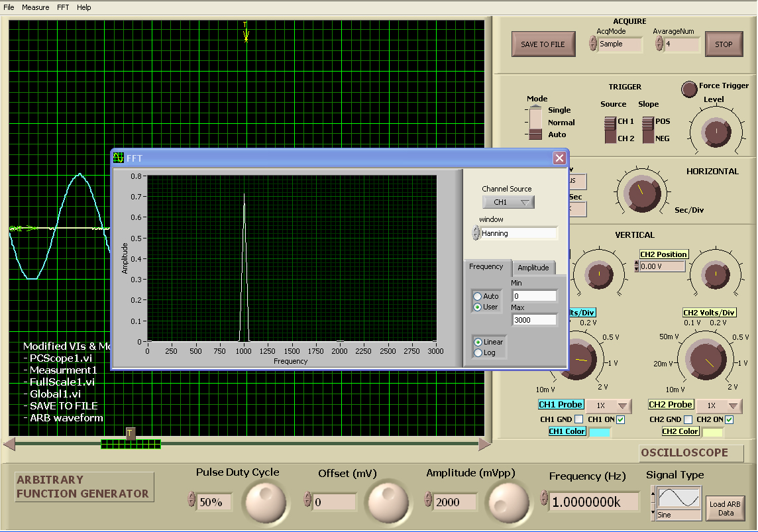Click the CH1 Color swatch
The width and height of the screenshot is (758, 532).
(600, 433)
